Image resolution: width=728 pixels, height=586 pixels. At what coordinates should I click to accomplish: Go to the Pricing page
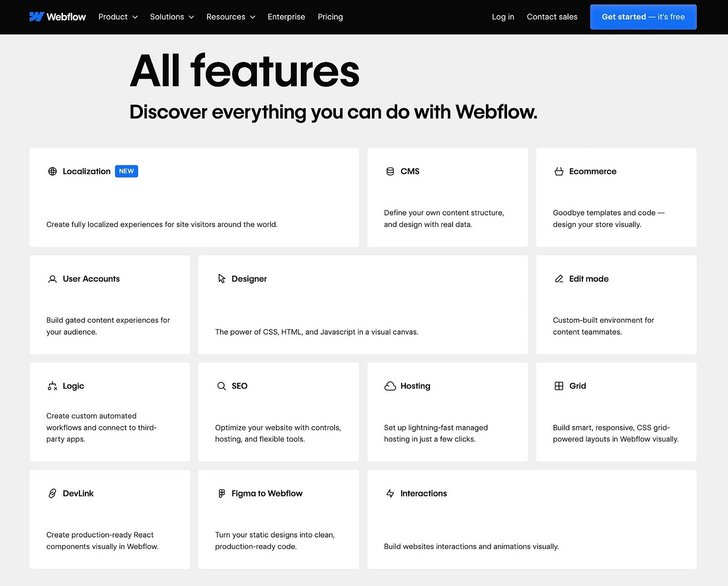pos(330,17)
